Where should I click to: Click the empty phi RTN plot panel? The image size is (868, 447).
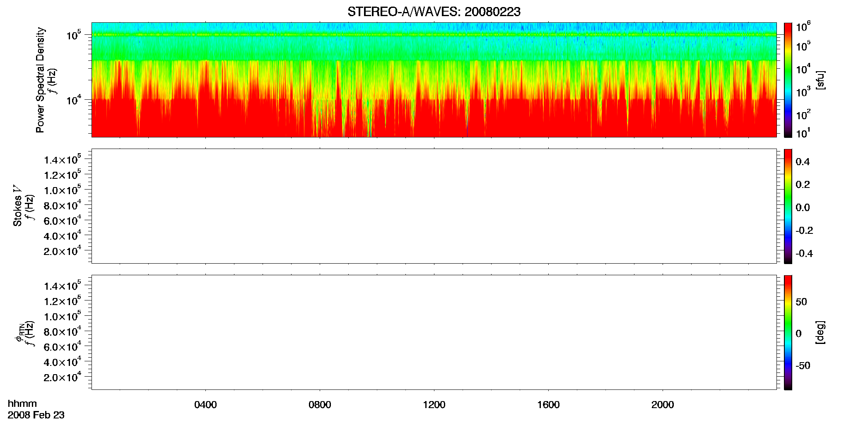(434, 332)
